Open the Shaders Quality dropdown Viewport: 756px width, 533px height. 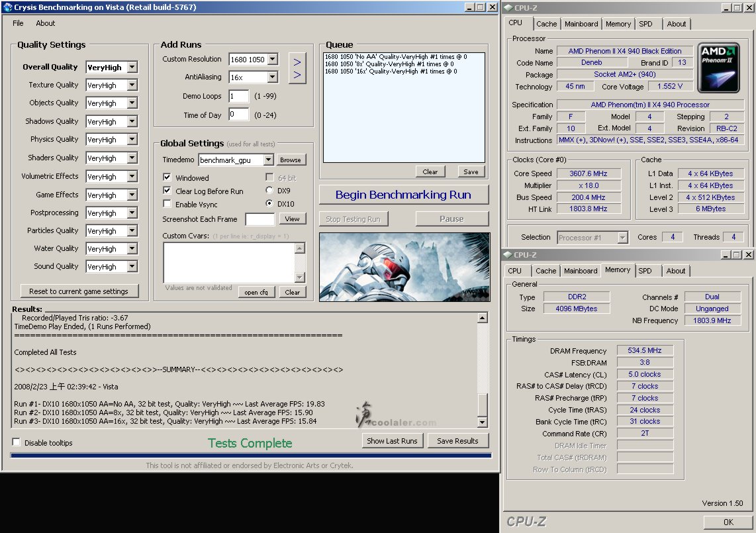pyautogui.click(x=132, y=158)
